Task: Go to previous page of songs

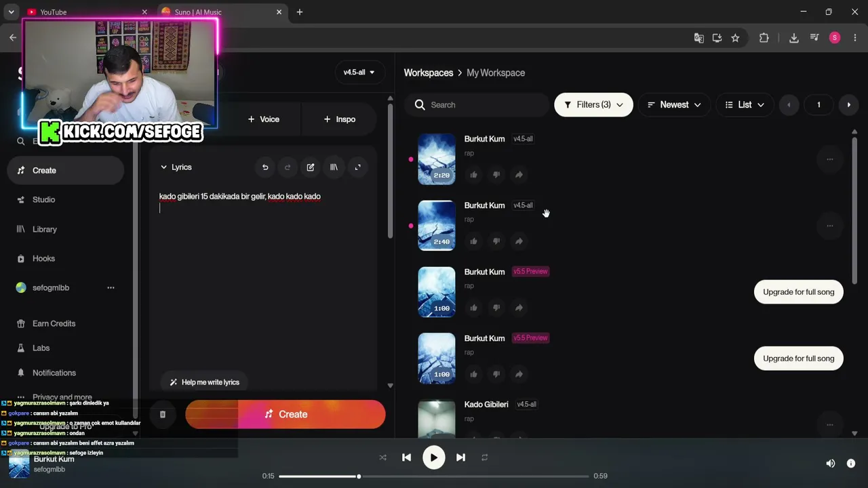Action: pos(789,105)
